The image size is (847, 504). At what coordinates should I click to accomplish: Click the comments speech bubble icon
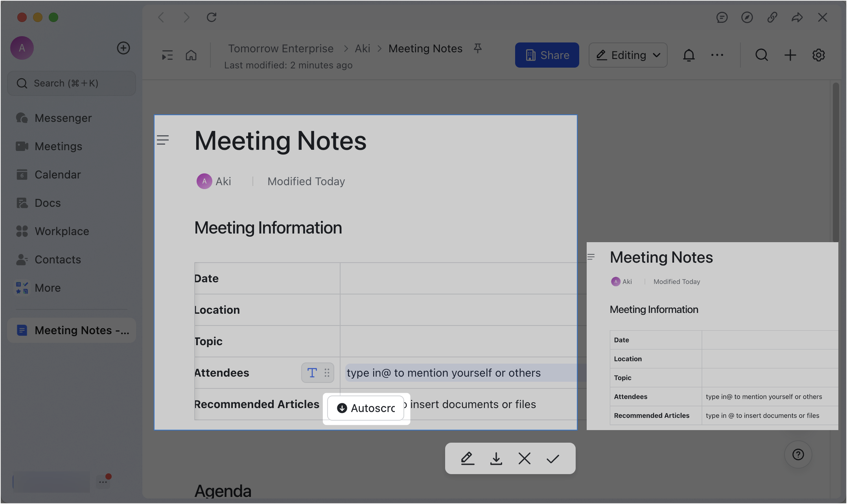click(x=722, y=17)
